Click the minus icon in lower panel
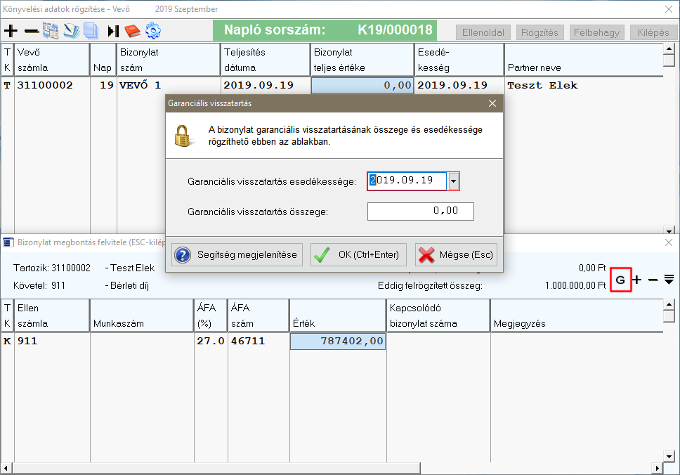Image resolution: width=680 pixels, height=475 pixels. [653, 280]
